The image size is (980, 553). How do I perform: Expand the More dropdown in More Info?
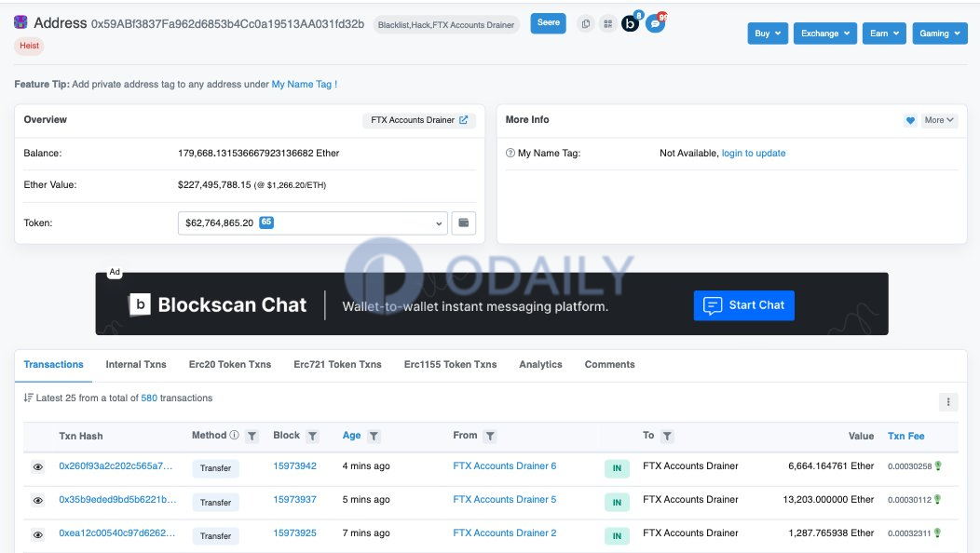pos(939,120)
